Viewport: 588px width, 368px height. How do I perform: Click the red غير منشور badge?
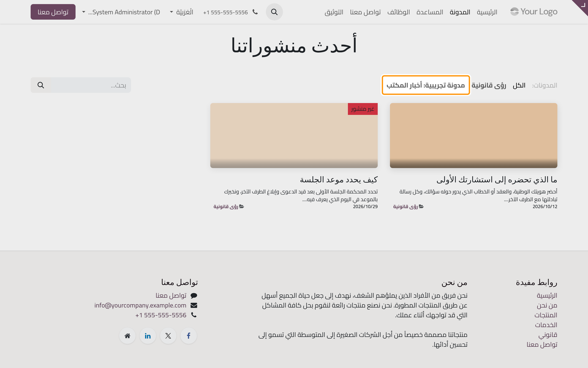click(x=363, y=109)
